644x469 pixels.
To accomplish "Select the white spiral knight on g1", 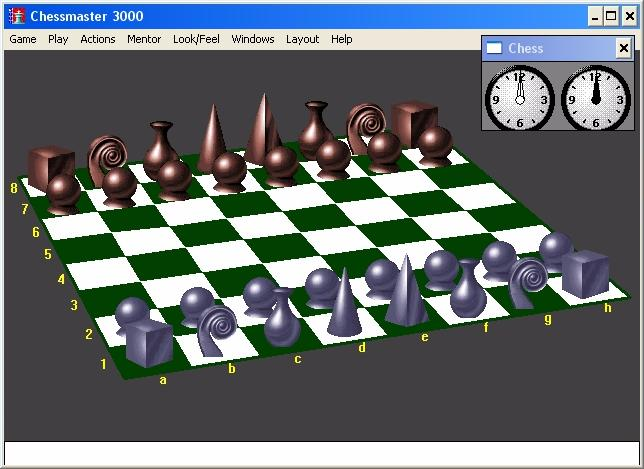I will pos(529,283).
